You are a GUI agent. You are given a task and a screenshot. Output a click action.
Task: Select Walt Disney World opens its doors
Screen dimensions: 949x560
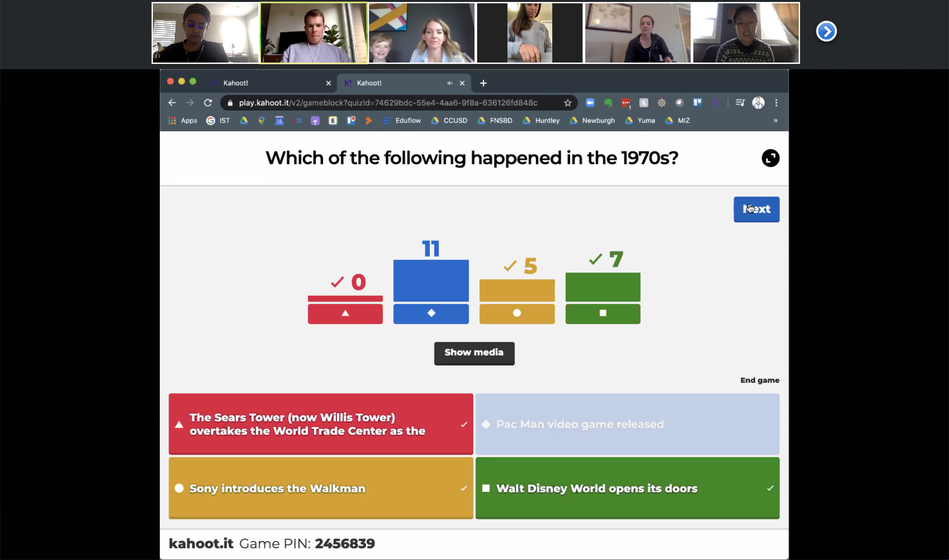click(627, 488)
